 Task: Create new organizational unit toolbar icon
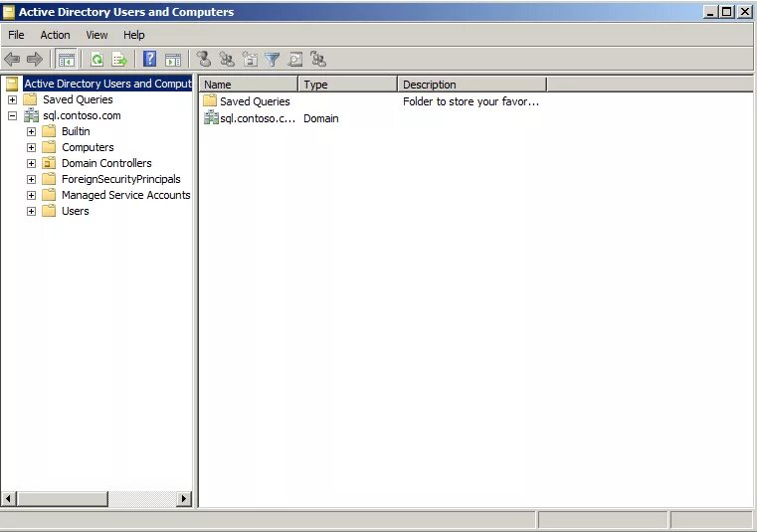tap(250, 59)
